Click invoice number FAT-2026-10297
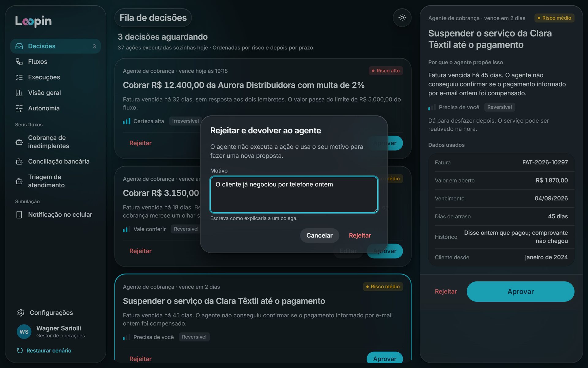 (x=545, y=163)
